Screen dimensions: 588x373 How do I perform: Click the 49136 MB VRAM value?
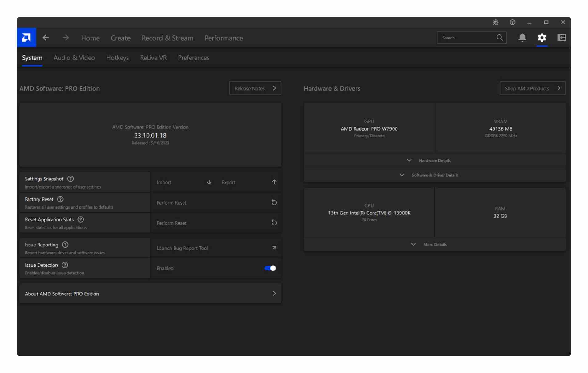(x=501, y=128)
